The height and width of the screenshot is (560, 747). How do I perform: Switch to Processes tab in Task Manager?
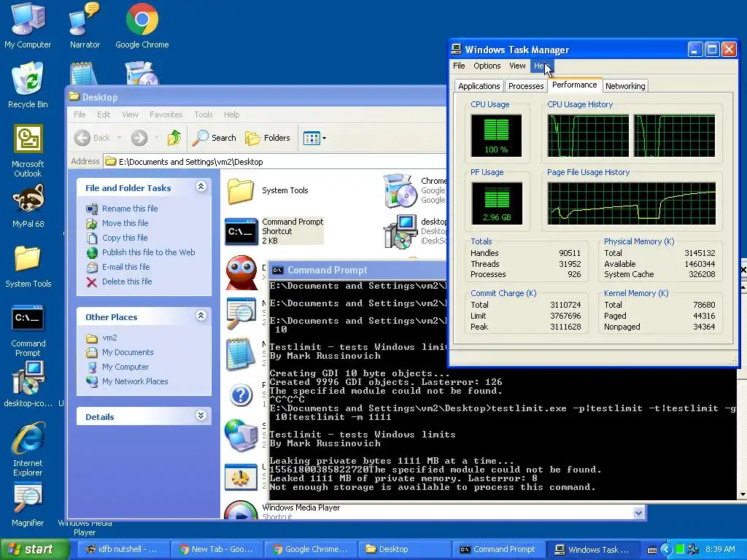(x=526, y=86)
